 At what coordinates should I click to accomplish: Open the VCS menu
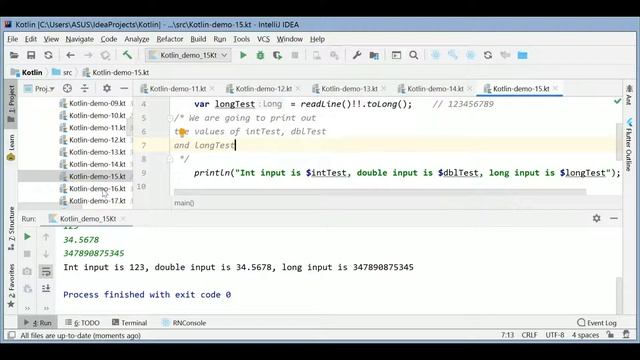click(263, 39)
